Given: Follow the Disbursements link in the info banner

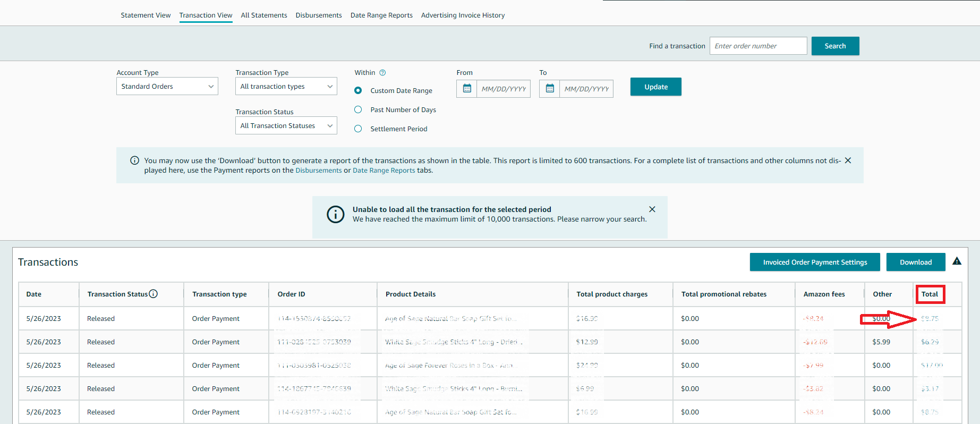Looking at the screenshot, I should 319,171.
